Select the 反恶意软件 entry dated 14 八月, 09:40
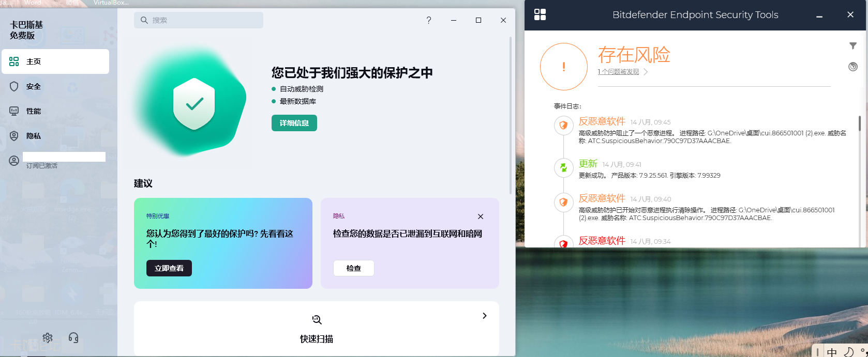868x357 pixels. 602,198
